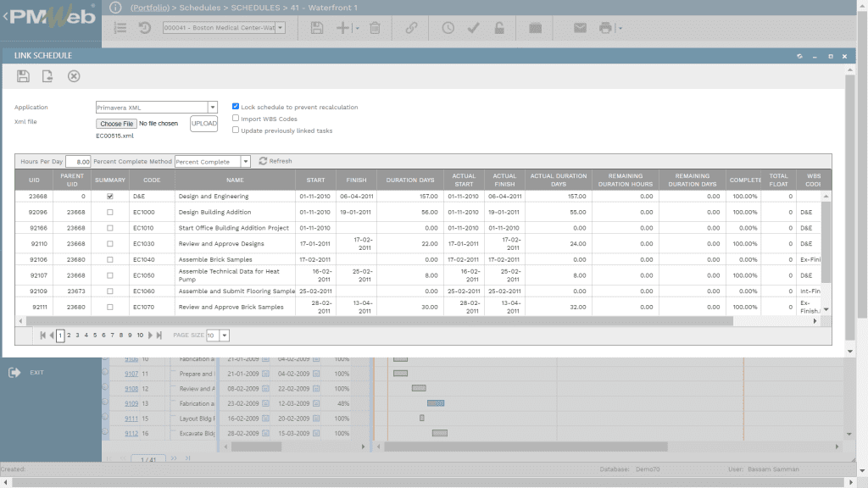
Task: Click the info icon beside Portfolio breadcrumb
Action: 115,8
